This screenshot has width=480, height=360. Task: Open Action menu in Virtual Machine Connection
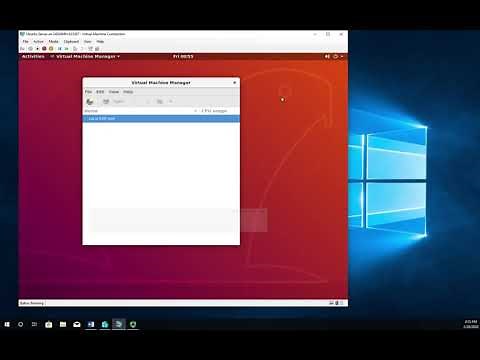pos(38,42)
